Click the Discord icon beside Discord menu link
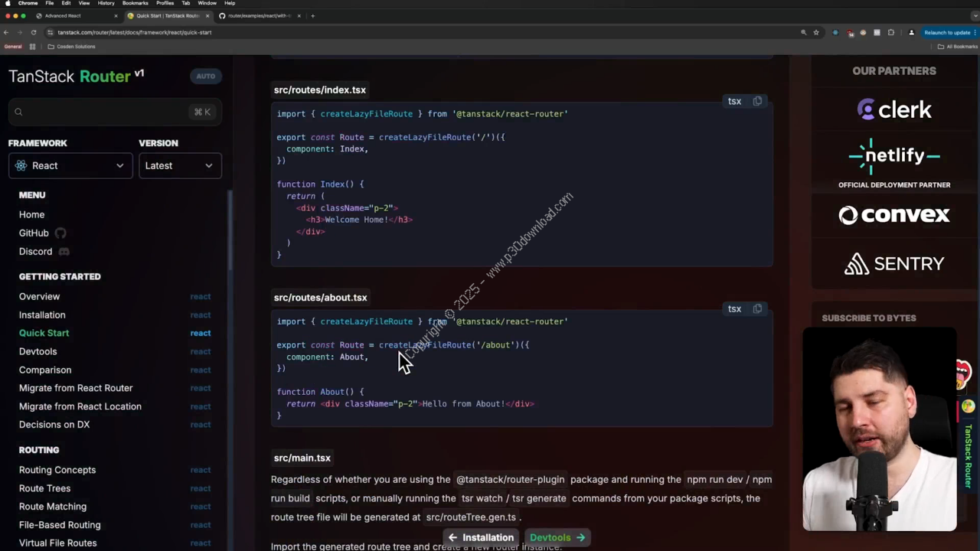The height and width of the screenshot is (551, 980). [x=64, y=251]
